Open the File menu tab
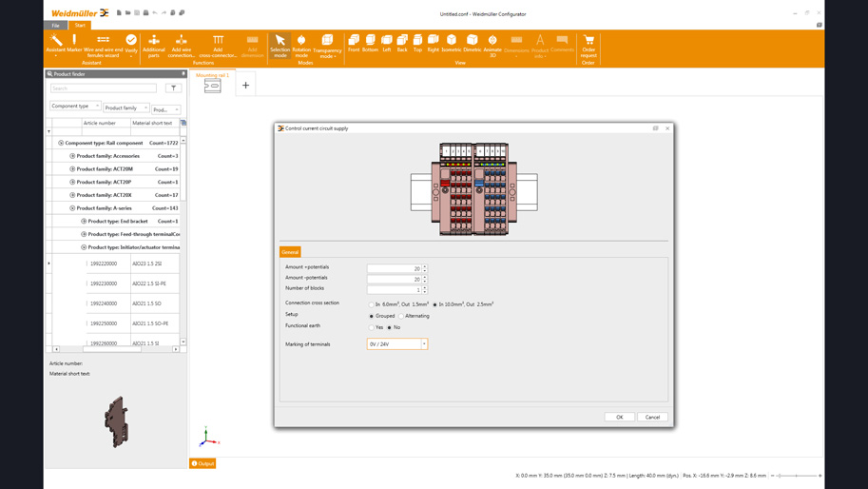868x489 pixels. click(56, 26)
